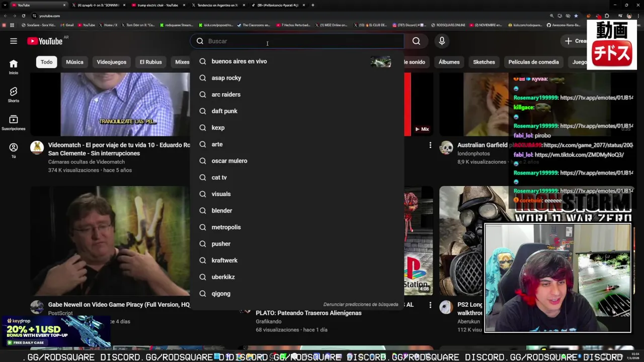
Task: Choose suggestion 'kraftwerk'
Action: (x=297, y=260)
